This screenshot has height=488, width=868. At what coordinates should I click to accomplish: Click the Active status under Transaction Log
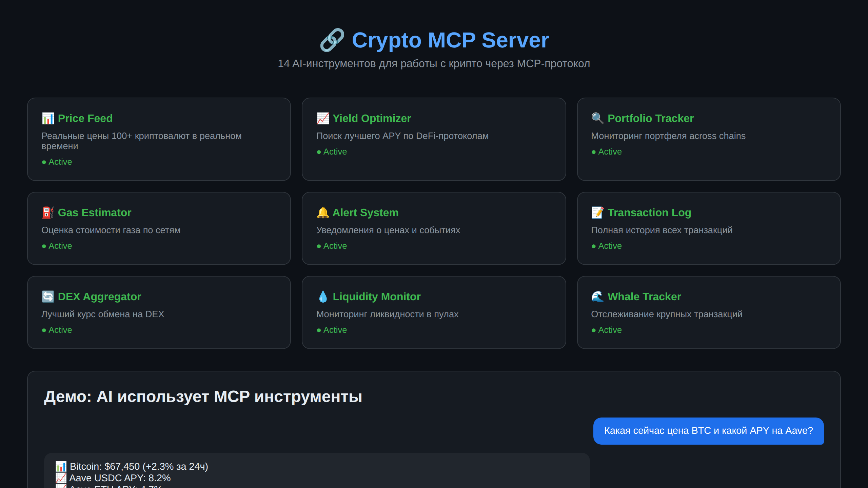(x=606, y=246)
